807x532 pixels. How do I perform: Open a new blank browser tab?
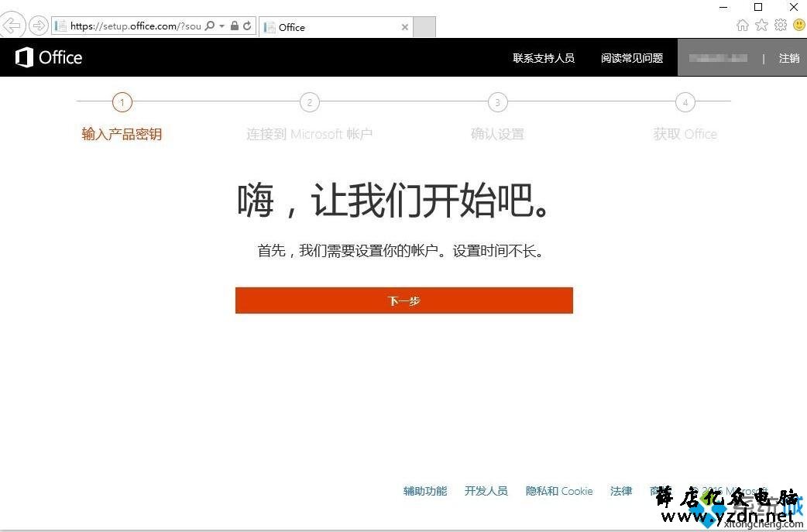coord(424,27)
